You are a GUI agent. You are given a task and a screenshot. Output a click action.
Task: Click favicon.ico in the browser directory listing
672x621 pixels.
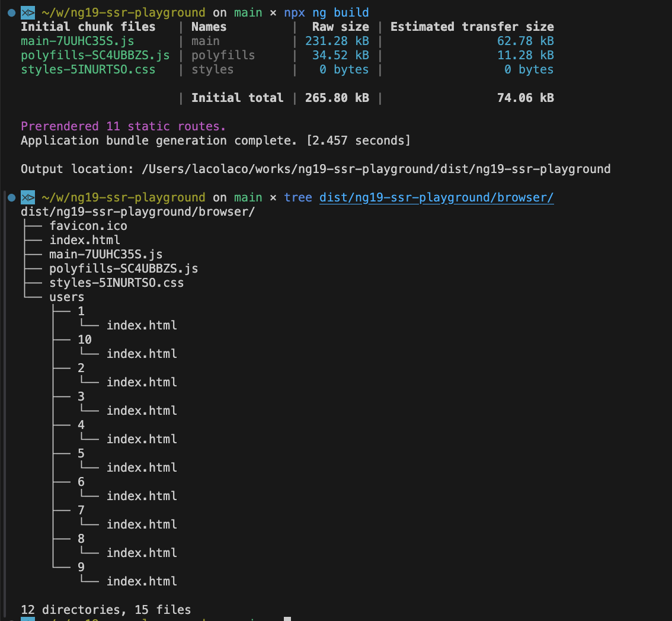[x=88, y=225]
